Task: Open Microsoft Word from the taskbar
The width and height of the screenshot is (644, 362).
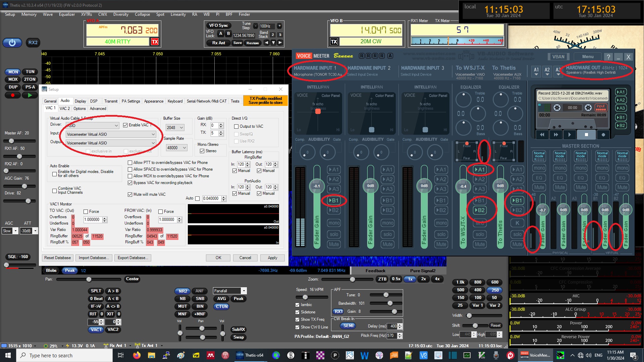Action: click(x=364, y=355)
